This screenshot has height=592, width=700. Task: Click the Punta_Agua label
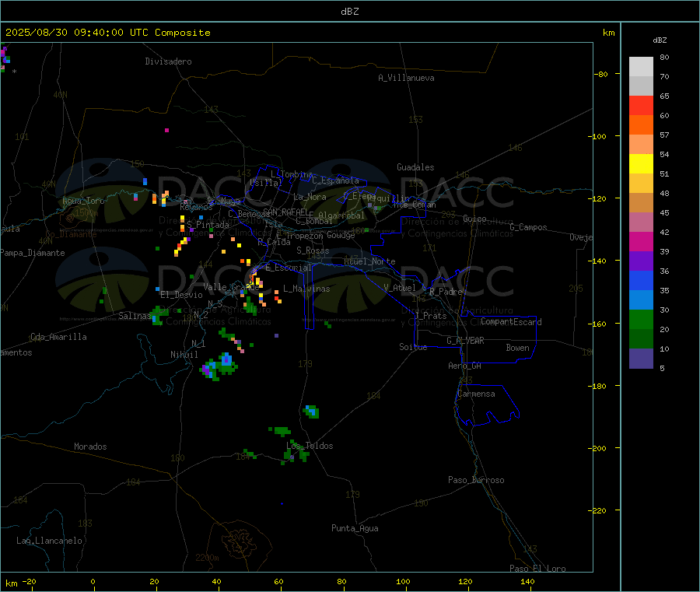point(355,528)
